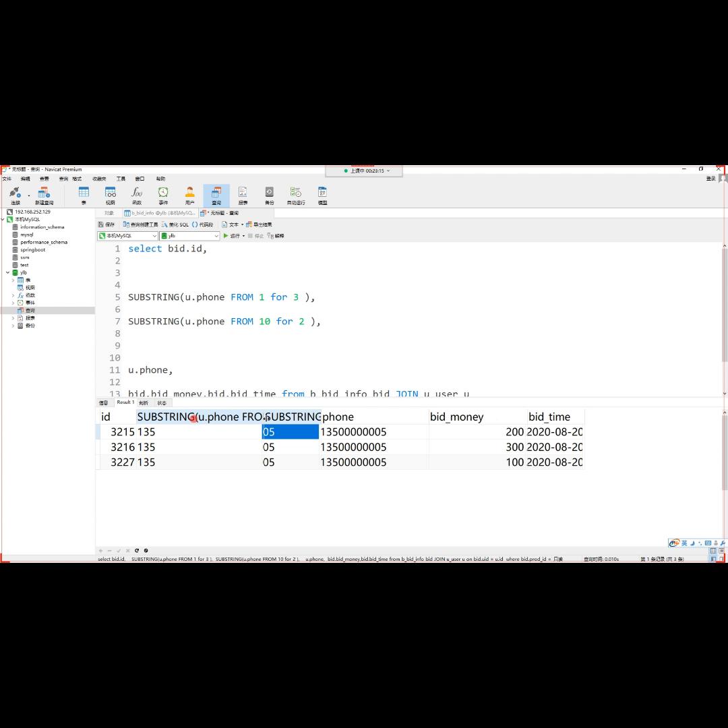This screenshot has height=728, width=728.
Task: Click the 新建查询 (New Query) toolbar icon
Action: (44, 195)
